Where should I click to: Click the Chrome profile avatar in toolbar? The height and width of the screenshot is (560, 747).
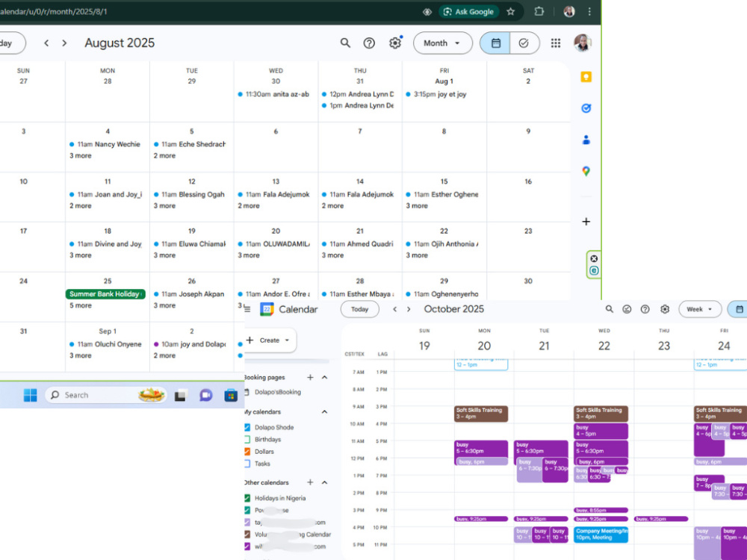point(568,11)
